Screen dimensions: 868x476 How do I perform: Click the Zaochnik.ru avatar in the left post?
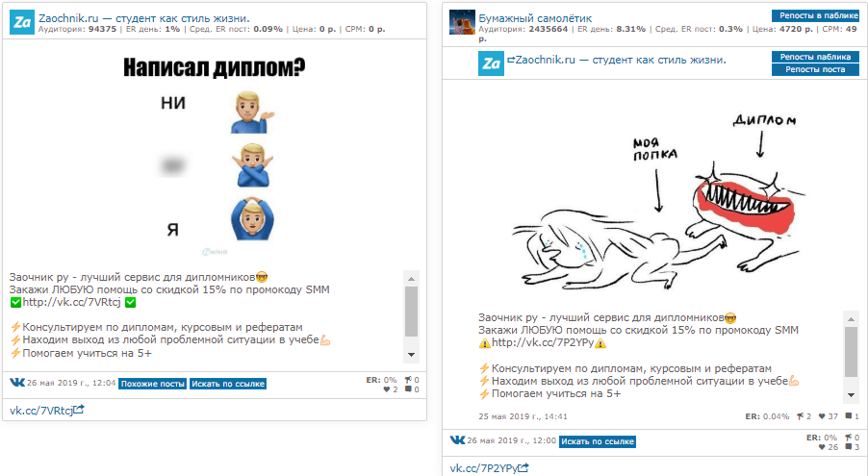22,22
